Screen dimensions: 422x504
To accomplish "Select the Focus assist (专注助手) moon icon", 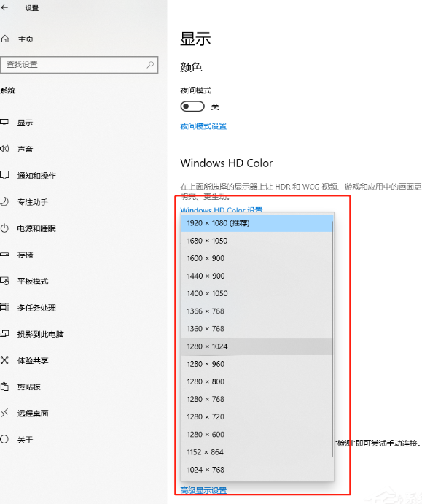I will 4,201.
